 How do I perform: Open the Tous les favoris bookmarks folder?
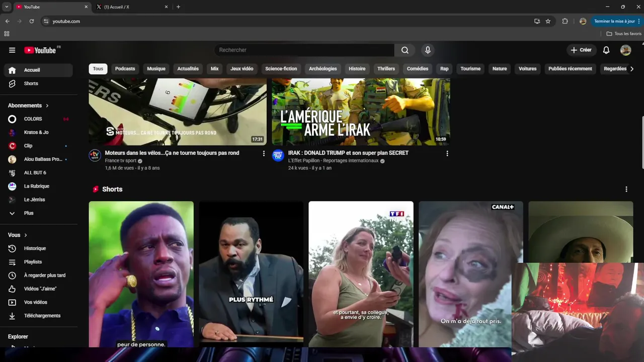[x=624, y=34]
